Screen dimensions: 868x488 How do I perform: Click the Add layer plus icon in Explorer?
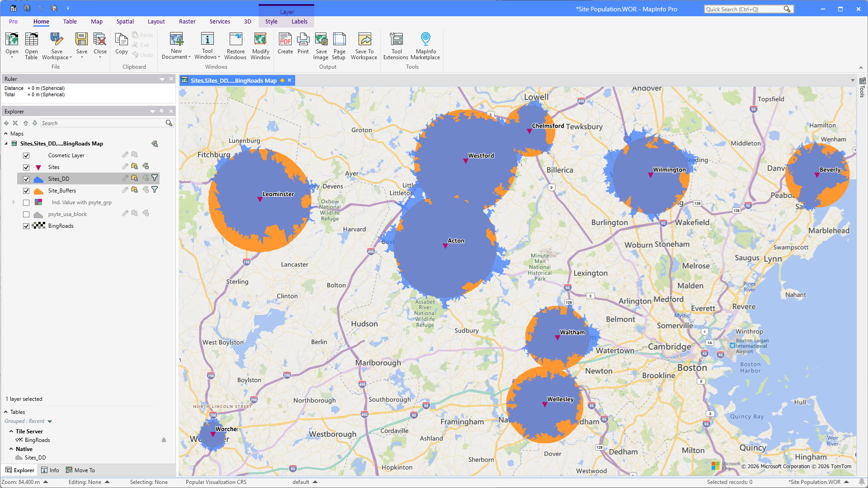(6, 123)
